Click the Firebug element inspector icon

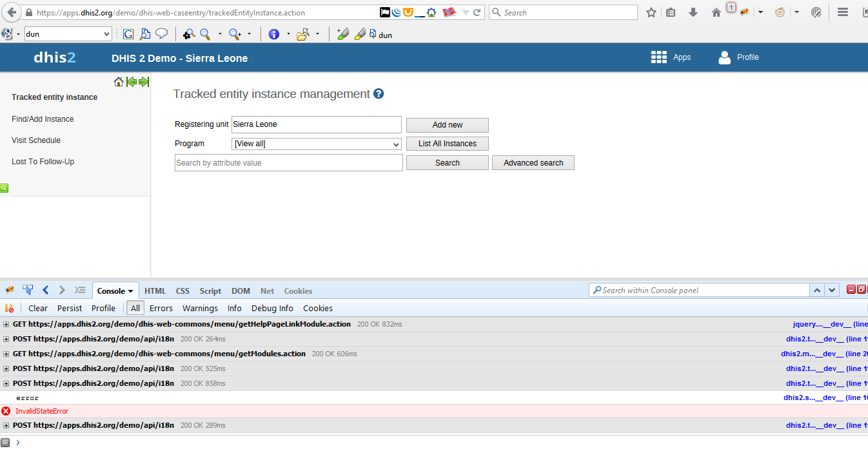28,291
